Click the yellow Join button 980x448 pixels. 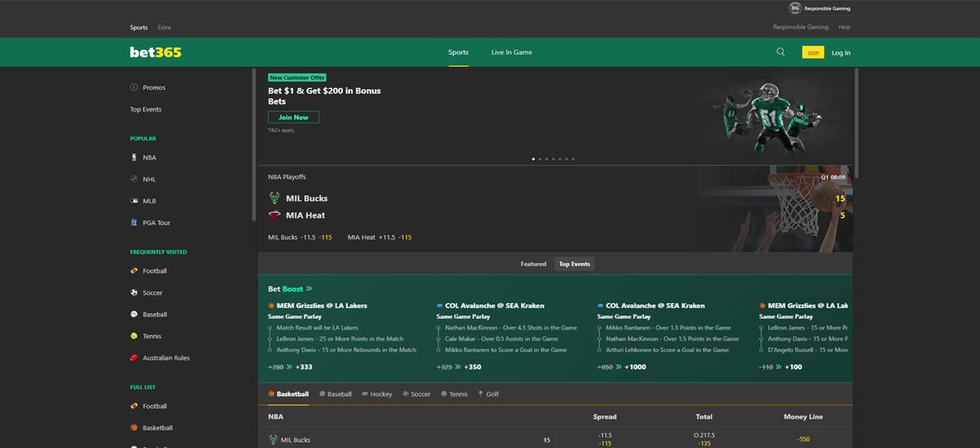(x=813, y=52)
